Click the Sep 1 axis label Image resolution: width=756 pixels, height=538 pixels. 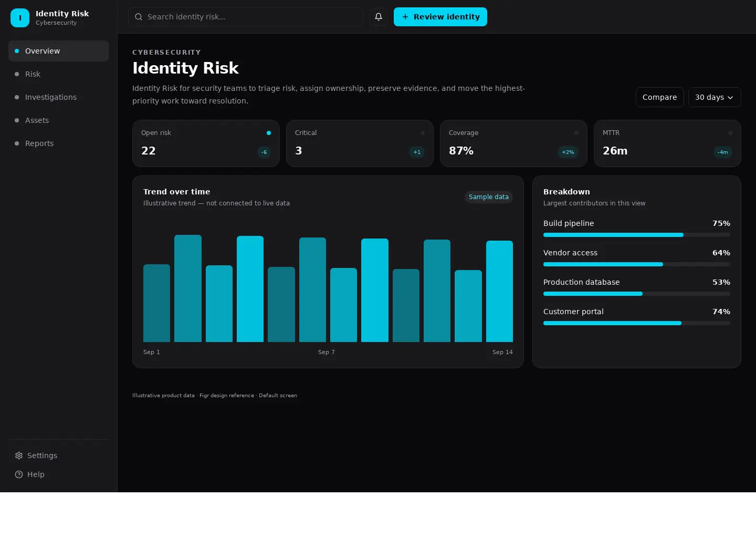(x=152, y=352)
